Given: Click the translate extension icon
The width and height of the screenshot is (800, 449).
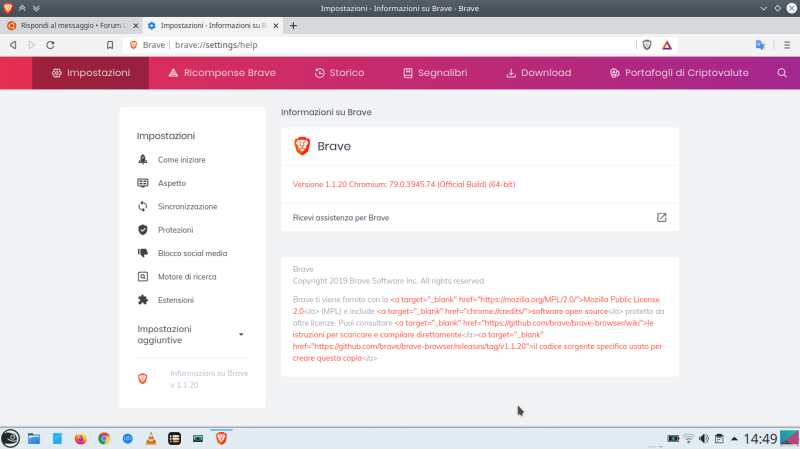Looking at the screenshot, I should [760, 45].
